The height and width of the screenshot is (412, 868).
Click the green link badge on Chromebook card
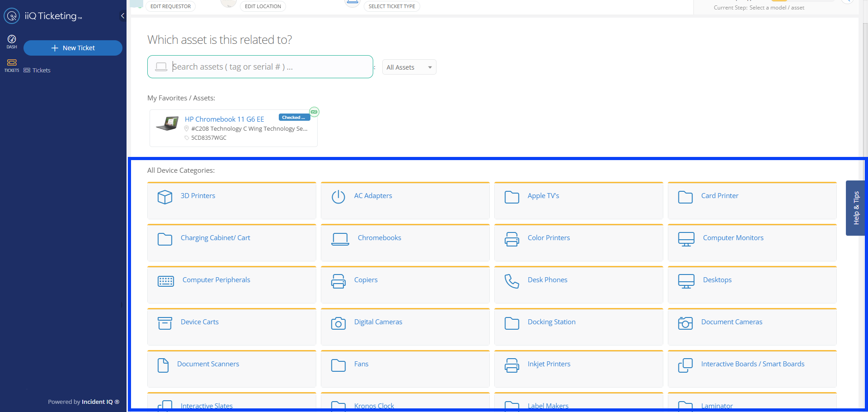point(314,112)
